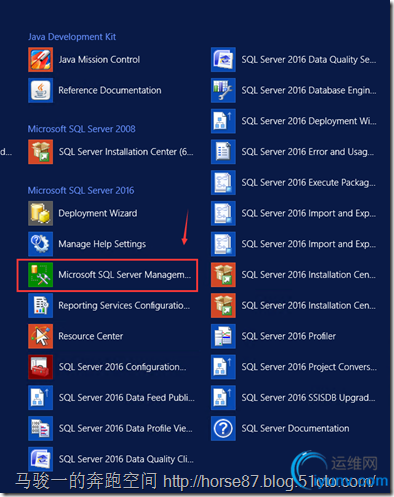Open SQL Server 2016 Error and Usage Reporting
The width and height of the screenshot is (394, 497).
[x=292, y=152]
